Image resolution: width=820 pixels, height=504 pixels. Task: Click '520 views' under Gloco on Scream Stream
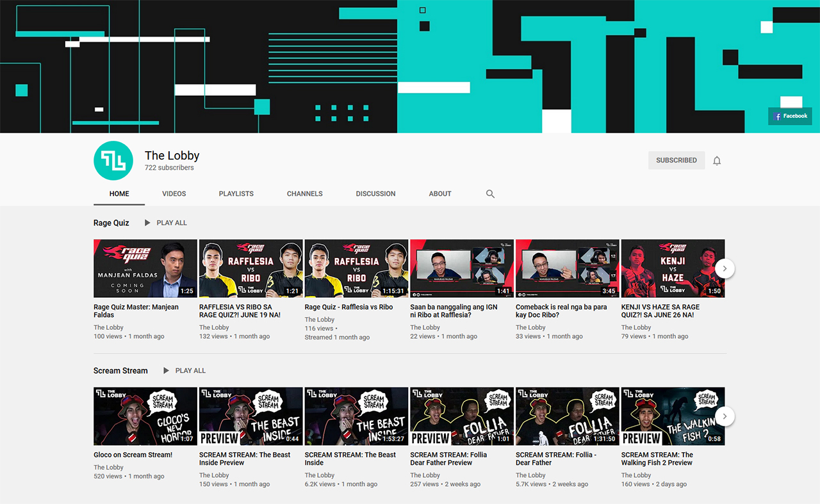108,476
